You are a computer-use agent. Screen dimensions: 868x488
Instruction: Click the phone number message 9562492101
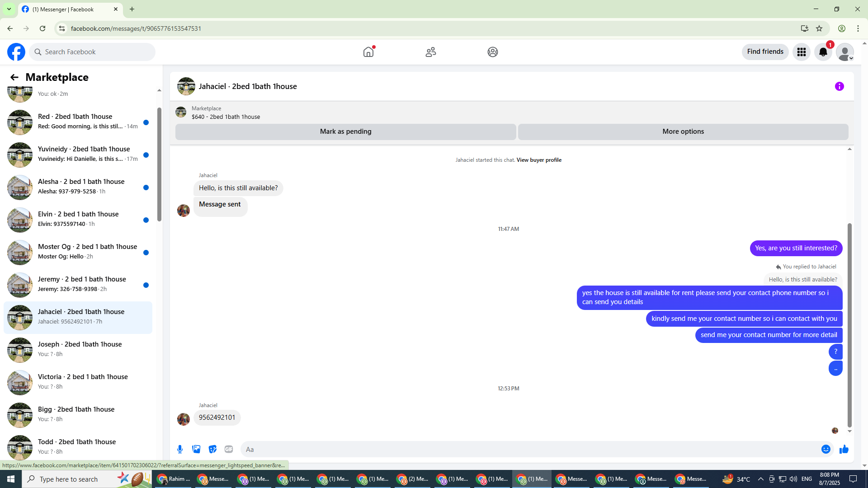[217, 418]
